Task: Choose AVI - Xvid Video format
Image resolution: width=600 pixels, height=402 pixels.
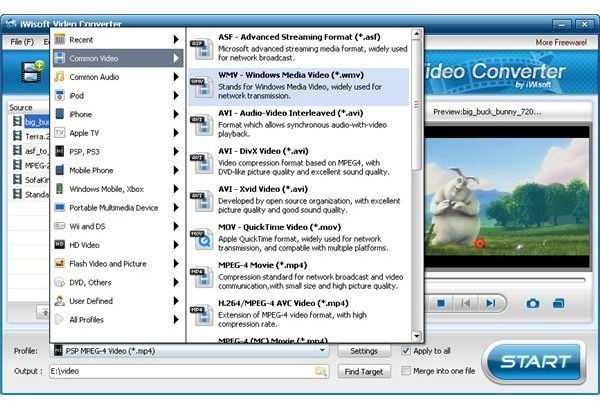Action: pos(298,199)
